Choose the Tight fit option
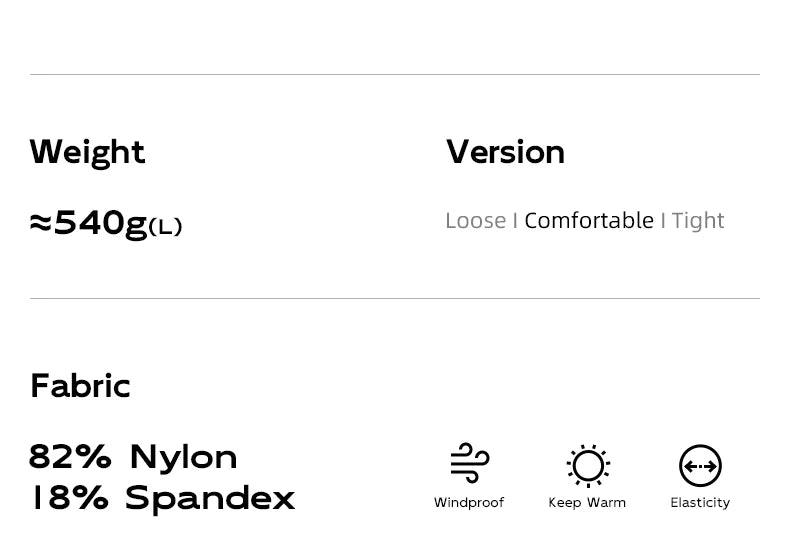790x556 pixels. [x=698, y=221]
